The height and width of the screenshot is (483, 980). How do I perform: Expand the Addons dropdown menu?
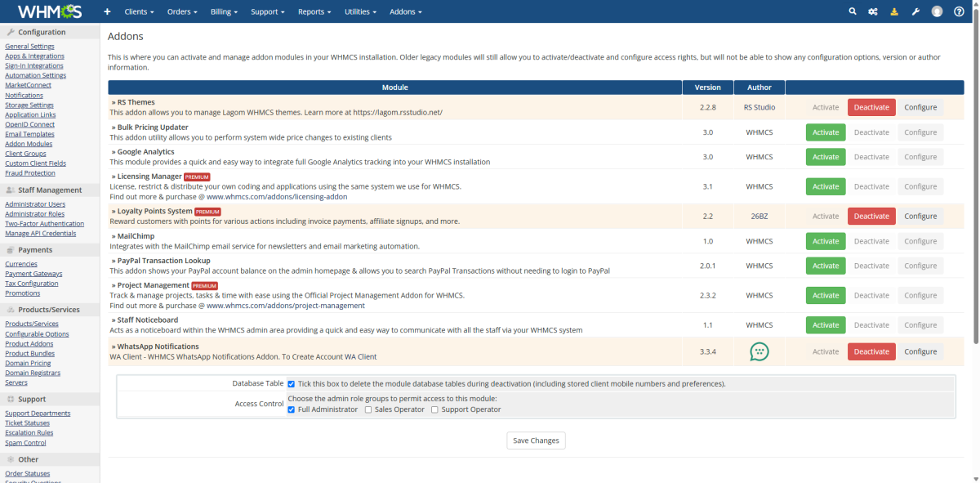pyautogui.click(x=406, y=12)
